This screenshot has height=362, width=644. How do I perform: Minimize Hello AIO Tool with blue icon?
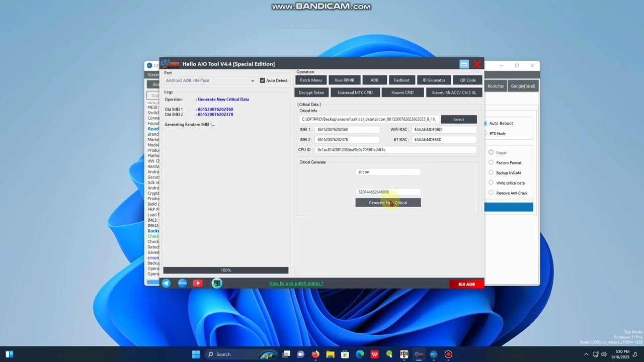click(x=464, y=64)
